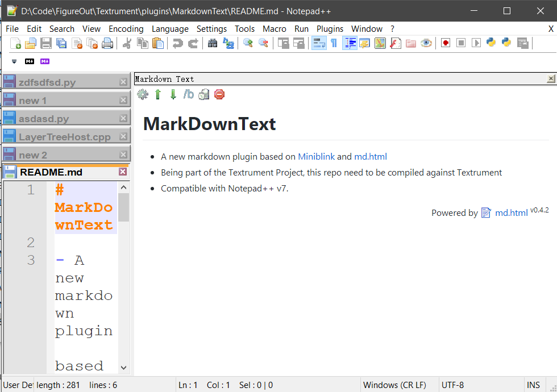Open the Replace dialog icon

pos(228,43)
